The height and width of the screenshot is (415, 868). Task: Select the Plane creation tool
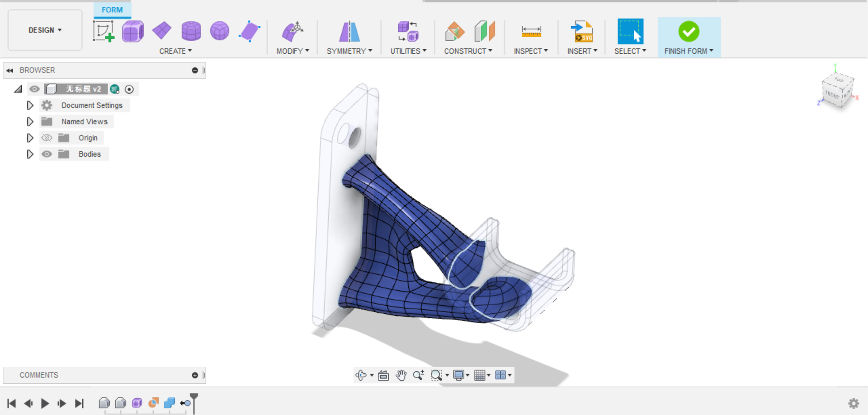[161, 31]
